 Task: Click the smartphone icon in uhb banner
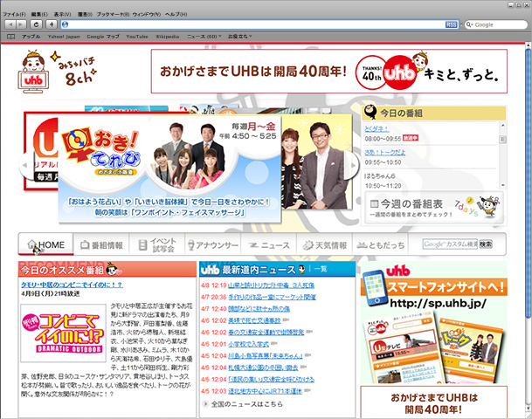pos(375,287)
